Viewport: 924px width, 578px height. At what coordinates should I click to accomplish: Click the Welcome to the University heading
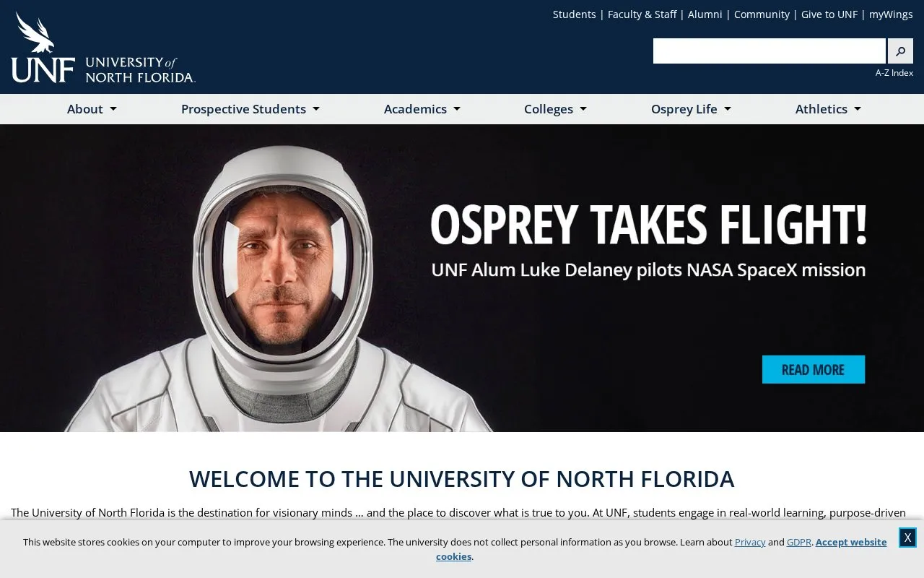[x=462, y=479]
